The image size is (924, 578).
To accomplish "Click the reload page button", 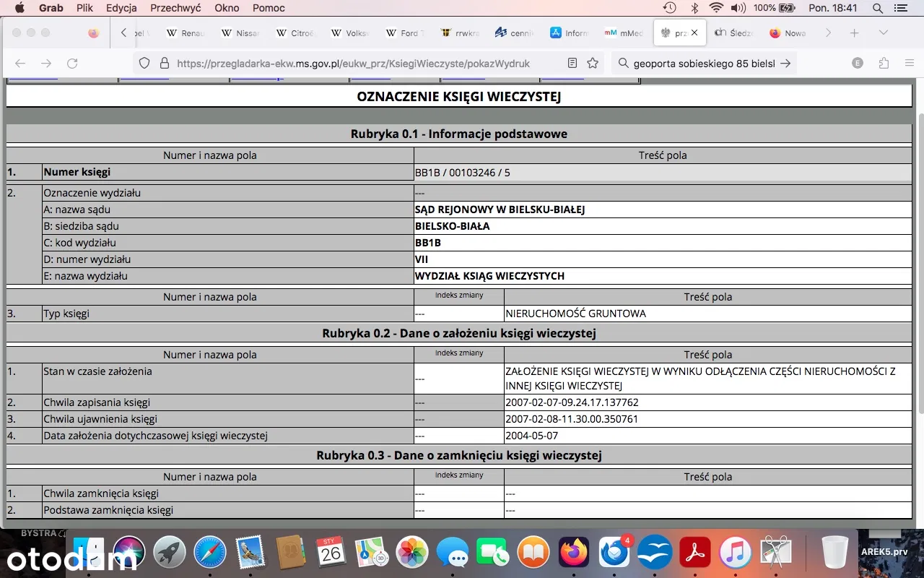I will click(x=72, y=64).
